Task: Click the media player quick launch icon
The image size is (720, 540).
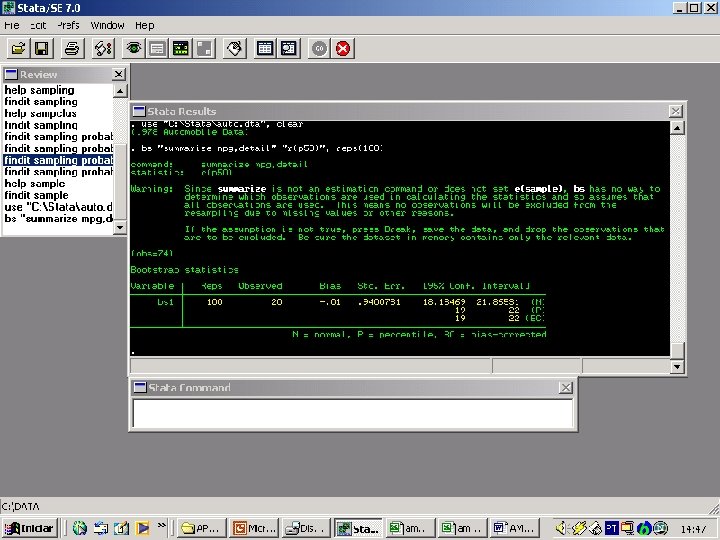Action: tap(143, 528)
